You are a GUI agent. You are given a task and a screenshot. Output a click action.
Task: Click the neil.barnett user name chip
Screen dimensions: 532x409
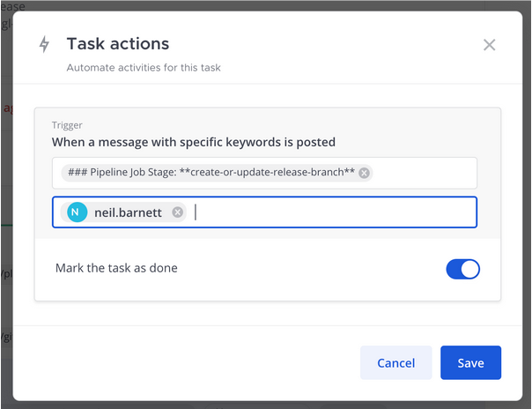pyautogui.click(x=128, y=212)
